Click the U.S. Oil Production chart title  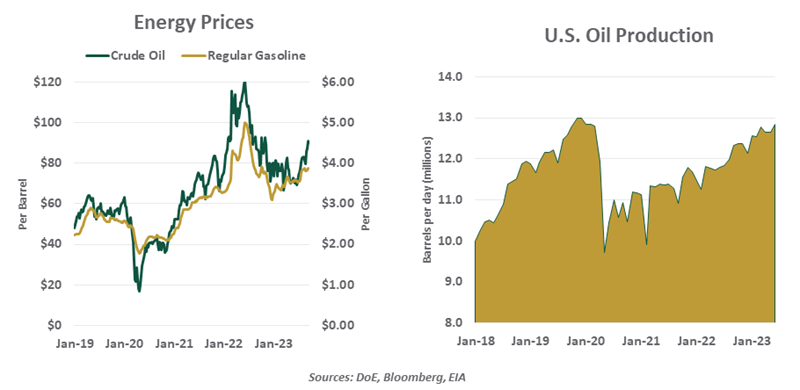pyautogui.click(x=628, y=35)
